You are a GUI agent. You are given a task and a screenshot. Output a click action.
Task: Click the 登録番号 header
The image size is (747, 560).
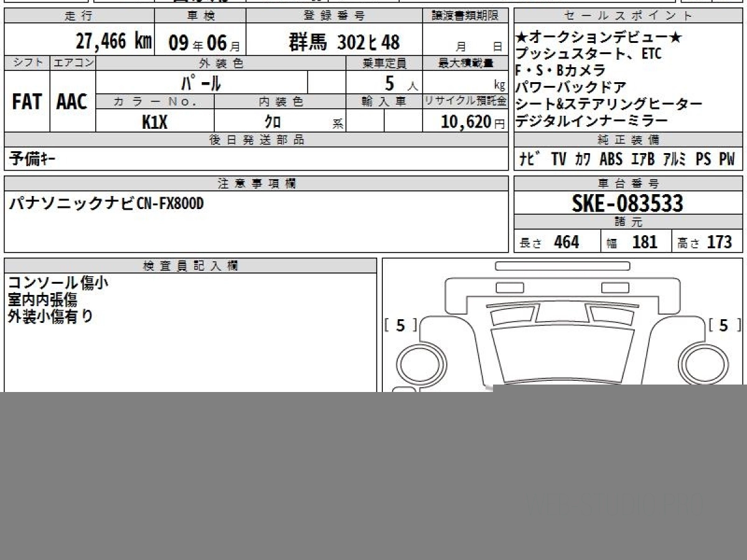pos(334,16)
